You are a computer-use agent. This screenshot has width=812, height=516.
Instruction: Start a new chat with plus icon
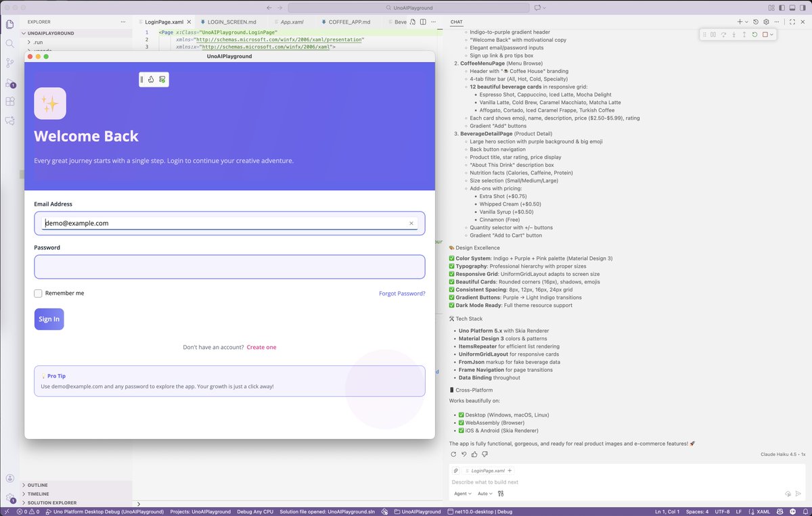pyautogui.click(x=740, y=22)
